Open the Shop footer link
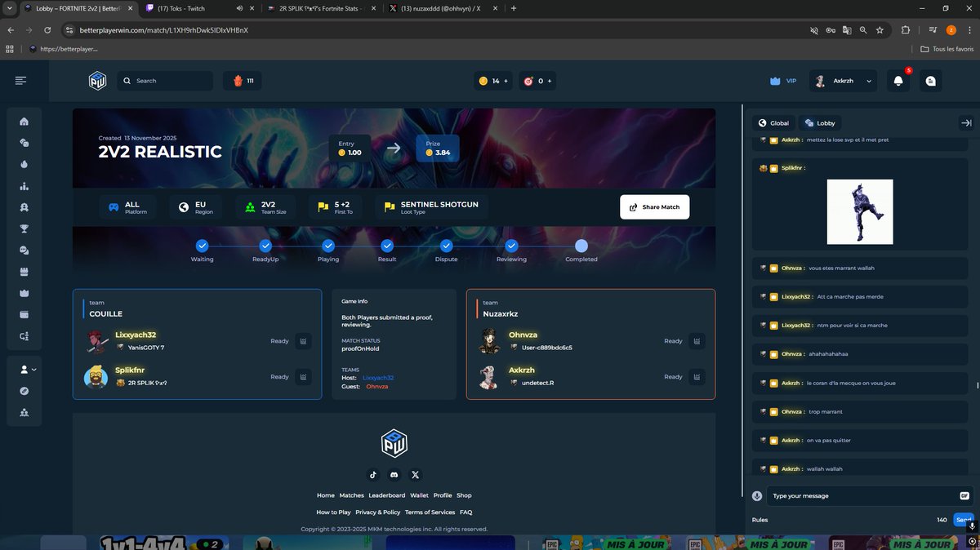 pyautogui.click(x=464, y=495)
